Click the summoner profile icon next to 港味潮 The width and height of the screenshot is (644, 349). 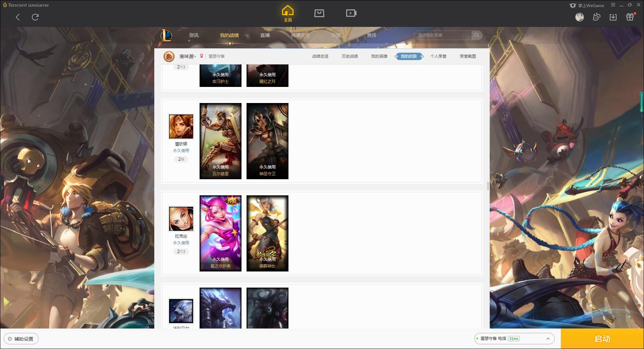(x=169, y=56)
